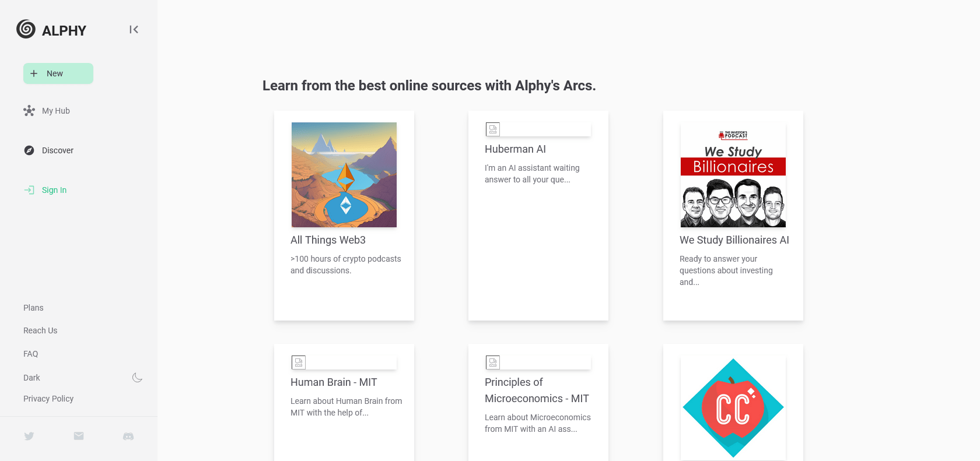Click the broken image icon on Human Brain - MIT
Viewport: 980px width, 461px height.
(x=299, y=363)
